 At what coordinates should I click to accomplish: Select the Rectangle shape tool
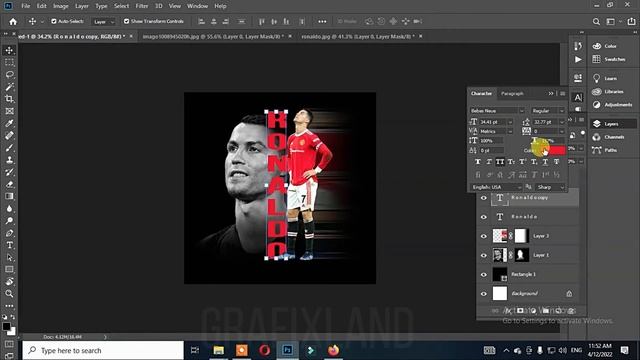9,269
